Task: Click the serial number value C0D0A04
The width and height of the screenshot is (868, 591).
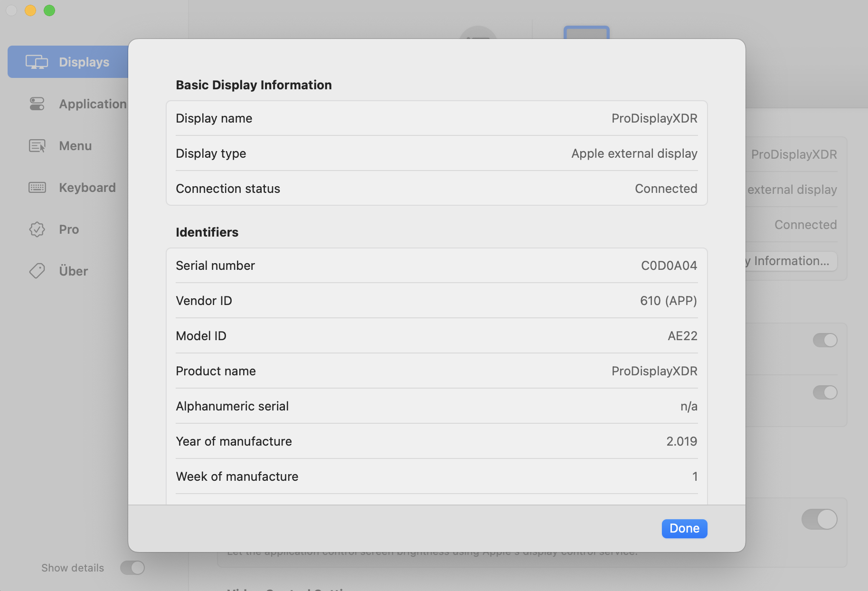Action: pos(669,266)
